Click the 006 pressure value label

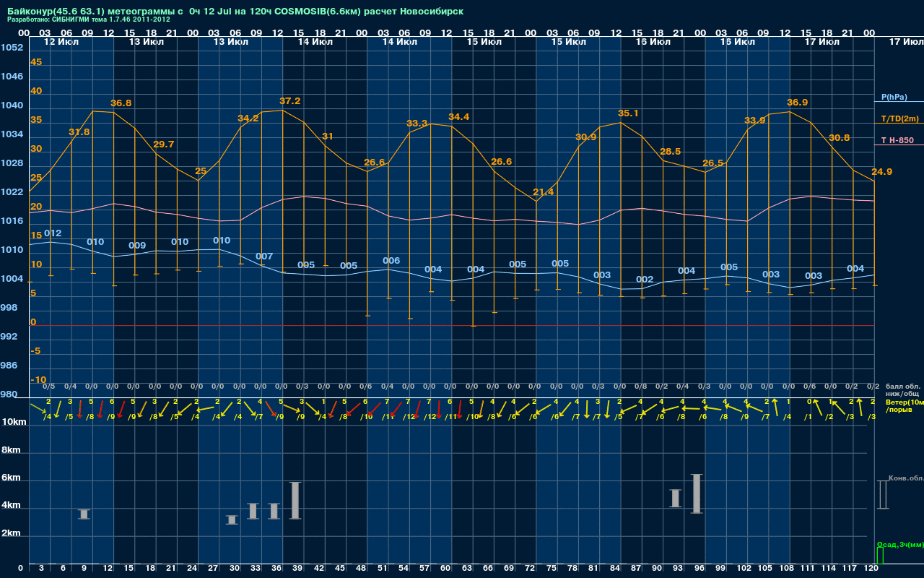(x=391, y=261)
